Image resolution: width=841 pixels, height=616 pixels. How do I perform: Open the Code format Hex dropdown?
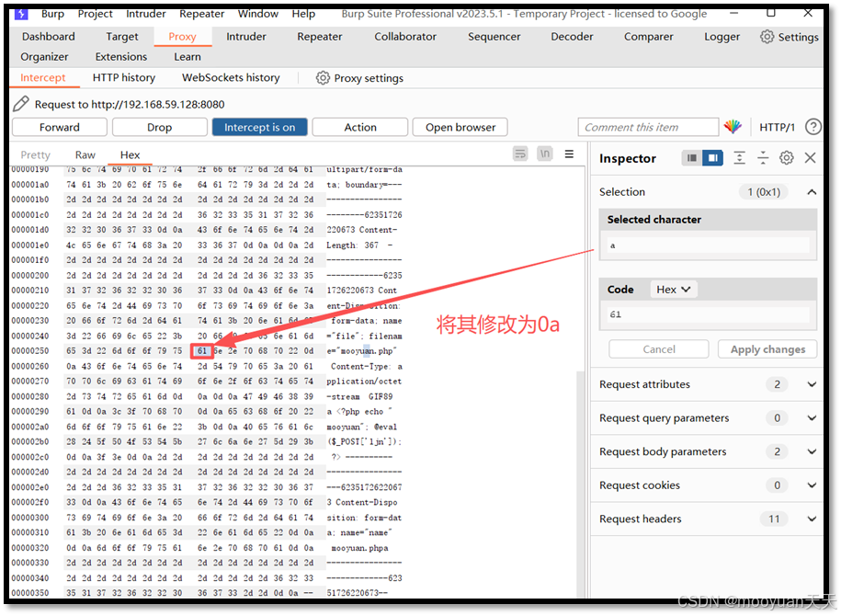[x=673, y=290]
